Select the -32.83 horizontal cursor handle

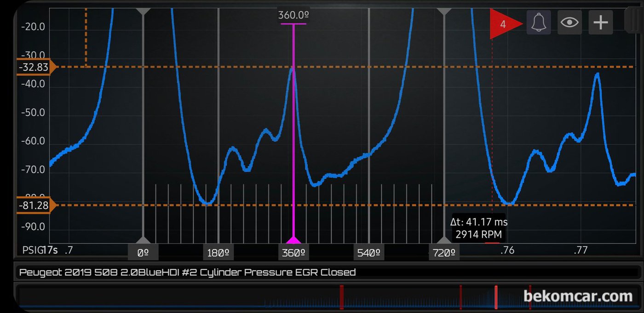pos(36,67)
